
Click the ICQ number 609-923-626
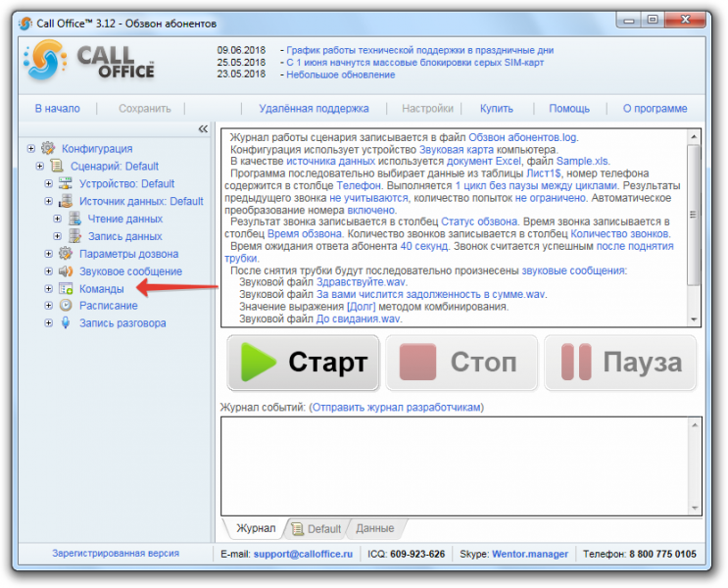click(417, 554)
